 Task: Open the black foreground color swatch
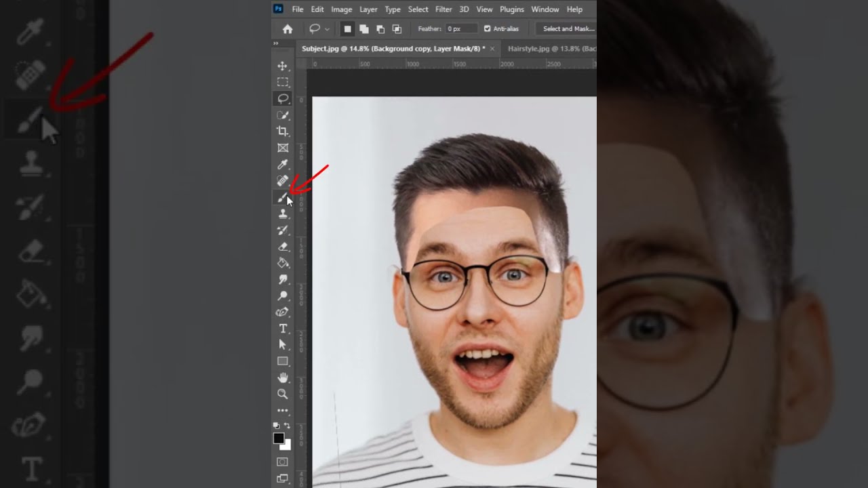[x=278, y=438]
